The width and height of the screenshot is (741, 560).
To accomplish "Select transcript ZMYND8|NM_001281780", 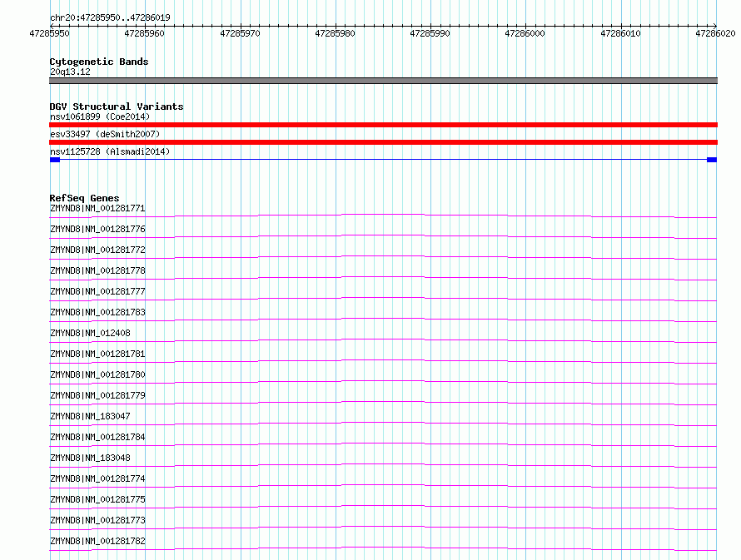I will coord(97,374).
